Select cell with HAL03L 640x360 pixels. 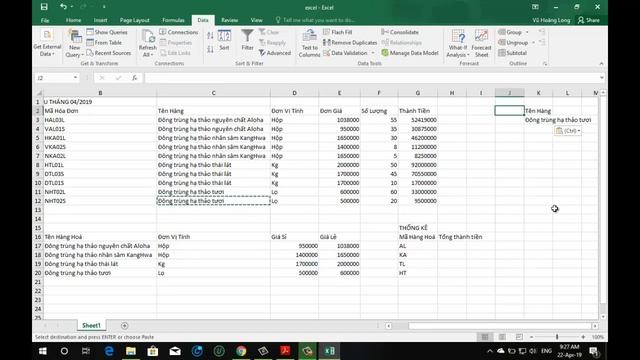point(100,120)
